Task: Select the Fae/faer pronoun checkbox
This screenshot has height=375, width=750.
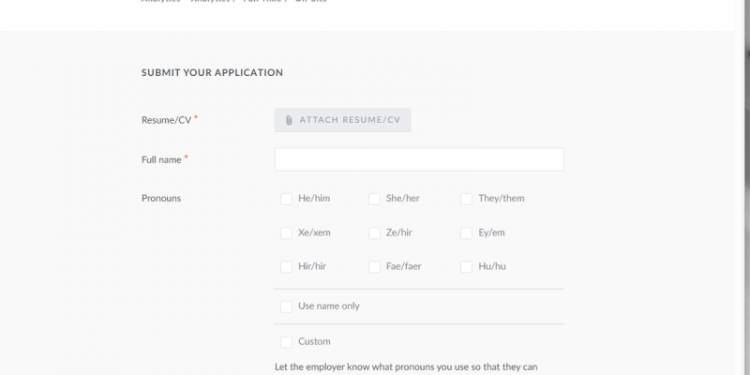Action: coord(374,267)
